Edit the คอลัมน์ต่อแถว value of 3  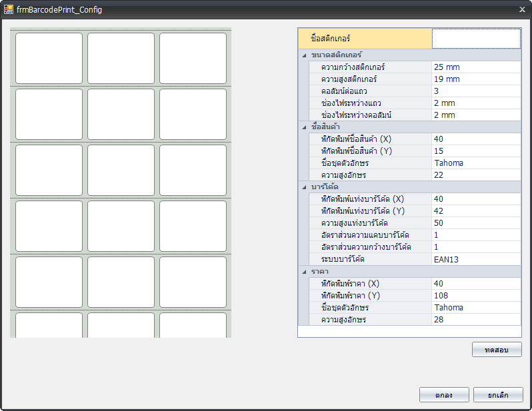click(476, 91)
